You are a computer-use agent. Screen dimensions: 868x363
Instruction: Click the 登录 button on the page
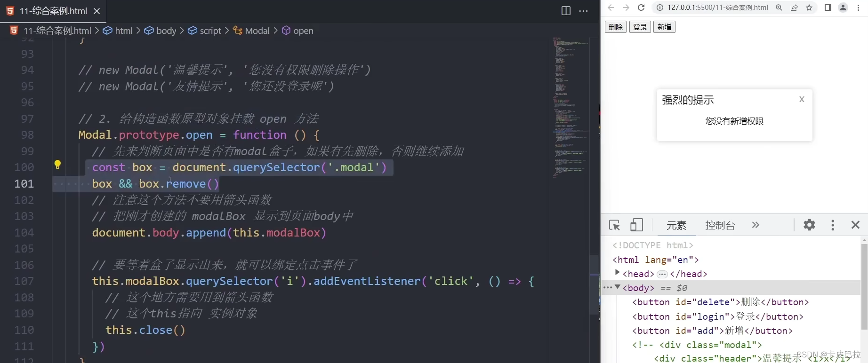(x=640, y=27)
